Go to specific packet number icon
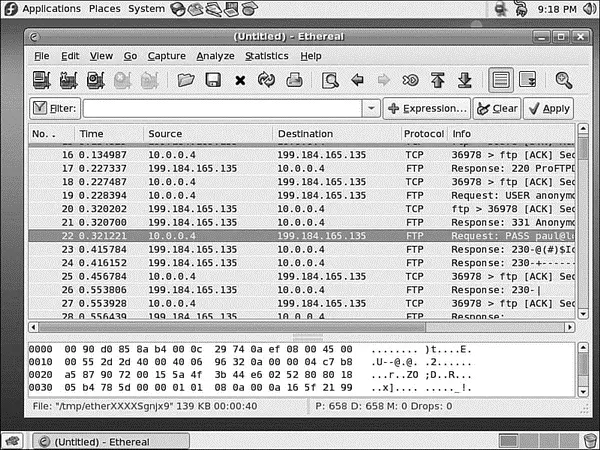 [x=411, y=80]
